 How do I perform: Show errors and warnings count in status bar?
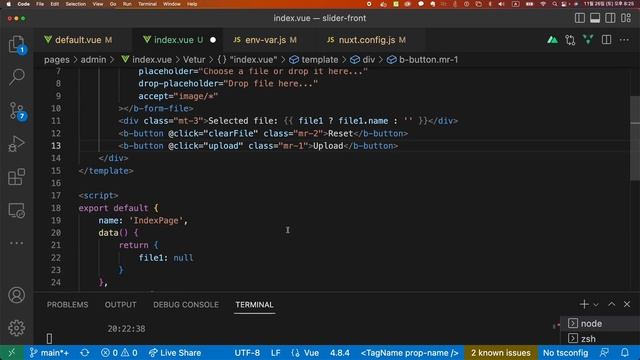click(x=119, y=353)
